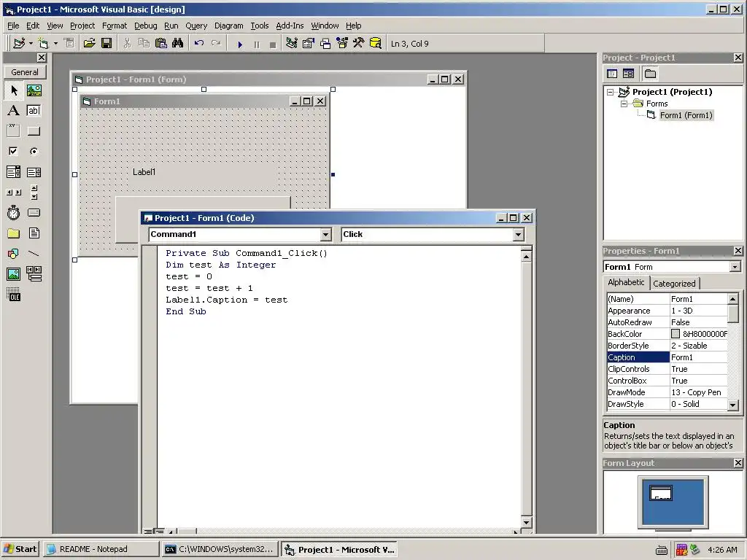This screenshot has width=747, height=560.
Task: Open the Diagram menu
Action: [228, 26]
